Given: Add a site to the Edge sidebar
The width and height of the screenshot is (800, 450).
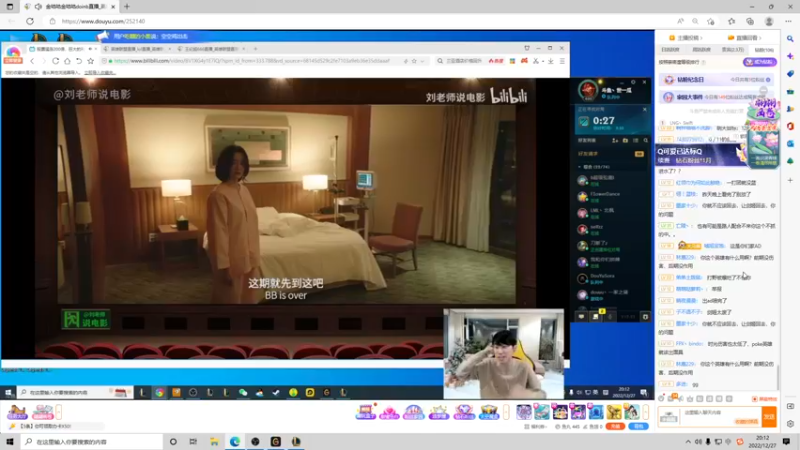Looking at the screenshot, I should click(x=790, y=180).
